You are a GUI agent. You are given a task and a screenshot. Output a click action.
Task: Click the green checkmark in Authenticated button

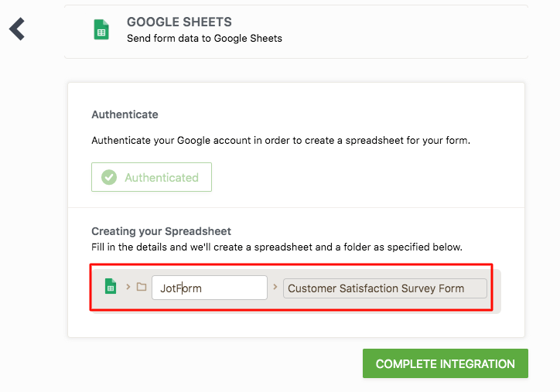110,177
